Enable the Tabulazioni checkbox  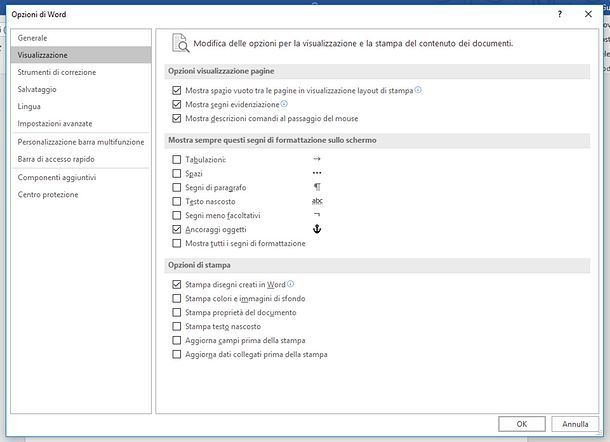click(x=177, y=160)
